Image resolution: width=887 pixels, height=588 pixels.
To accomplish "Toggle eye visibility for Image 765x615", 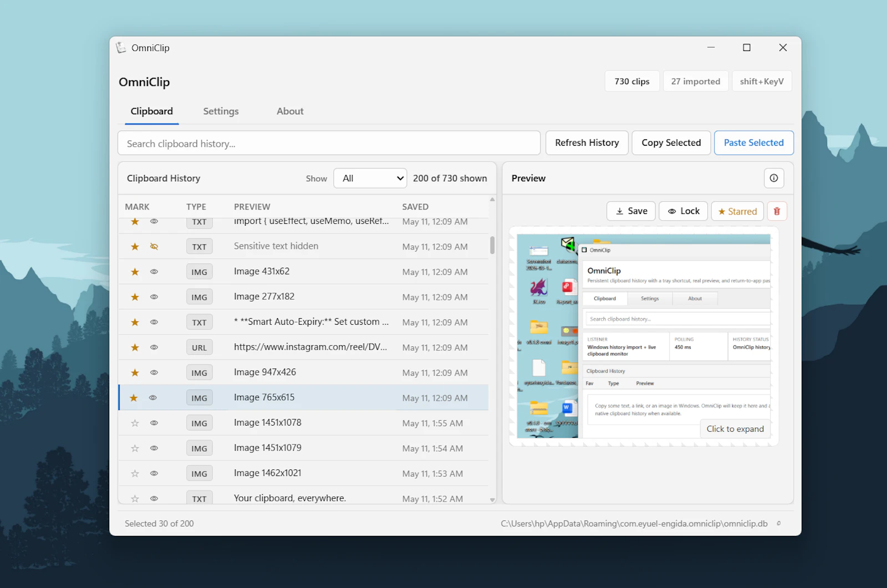I will coord(153,398).
